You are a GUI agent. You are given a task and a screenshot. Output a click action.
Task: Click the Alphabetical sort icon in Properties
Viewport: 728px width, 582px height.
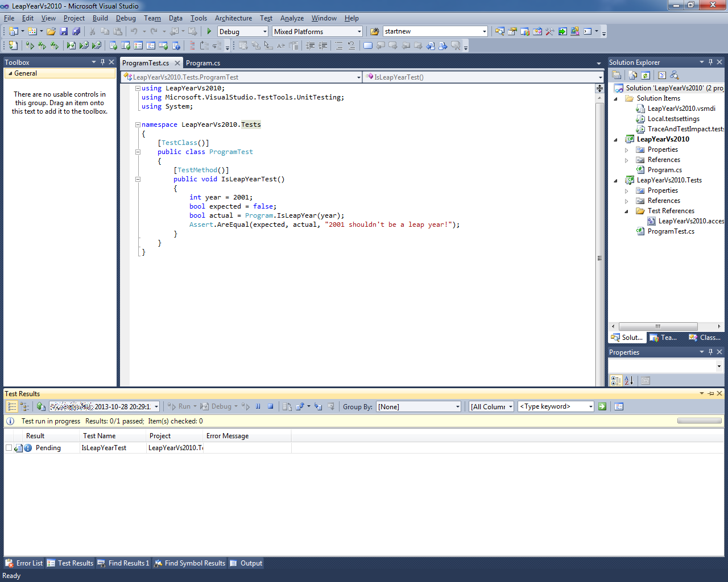click(x=628, y=381)
